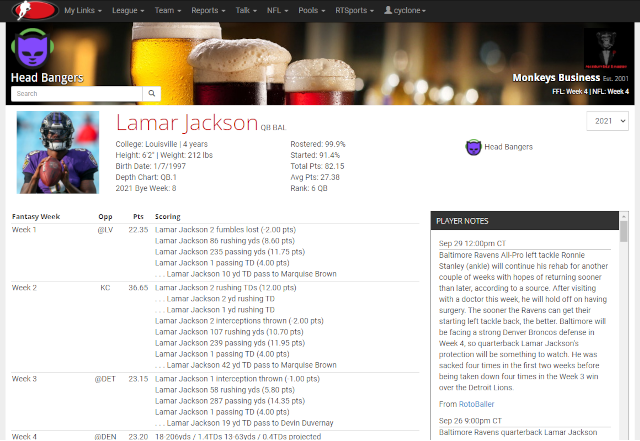
Task: Click the Depth Chart: QB.1 line
Action: (146, 177)
